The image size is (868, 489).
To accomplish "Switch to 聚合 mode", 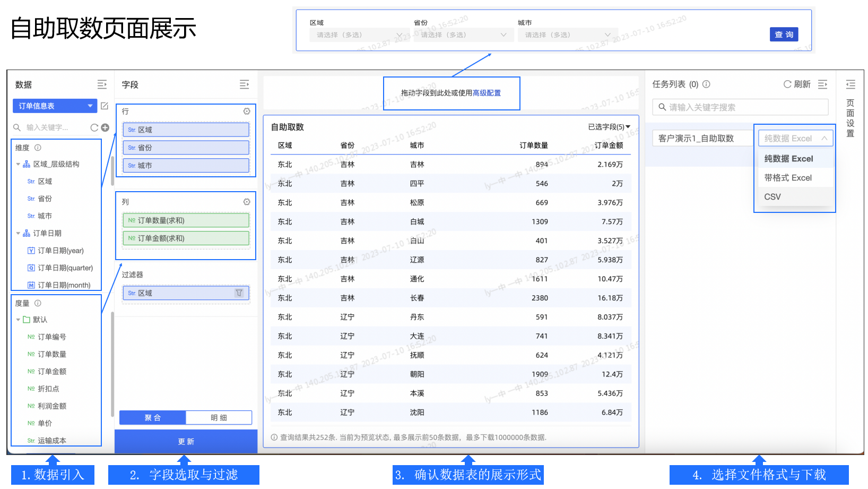I will click(x=153, y=418).
